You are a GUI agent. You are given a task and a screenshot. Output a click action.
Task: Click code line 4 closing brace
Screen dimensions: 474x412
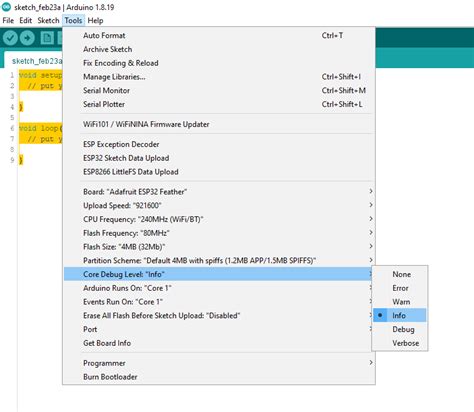(x=21, y=107)
